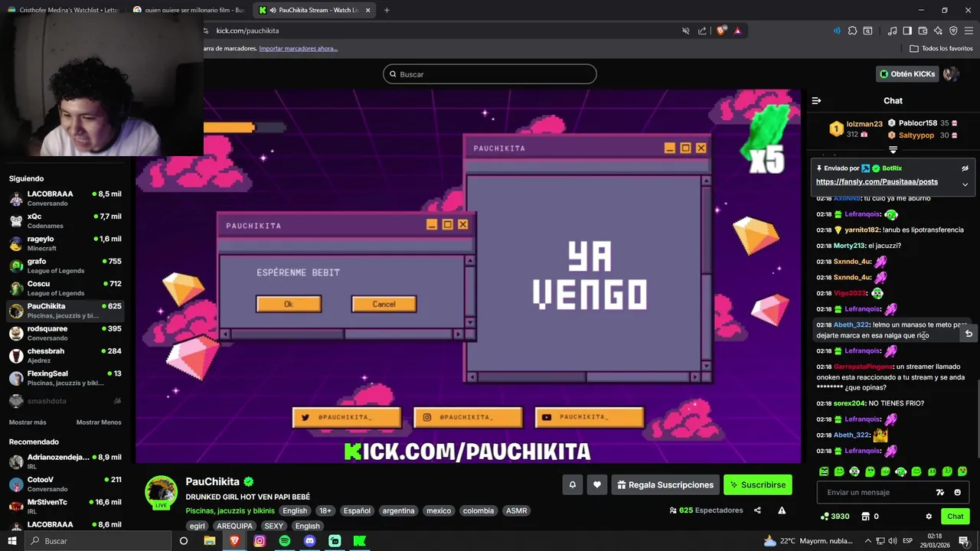This screenshot has width=980, height=551.
Task: Toggle the browser sidebar panel icon
Action: (x=907, y=31)
